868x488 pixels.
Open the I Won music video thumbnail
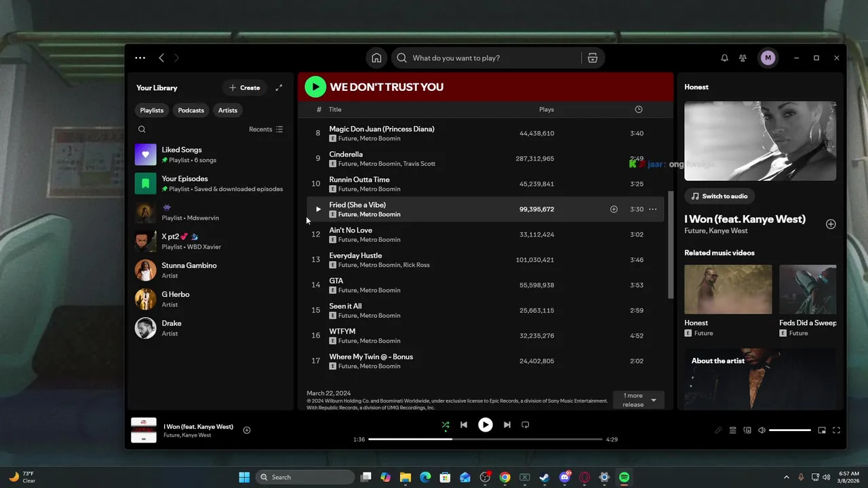tap(760, 141)
